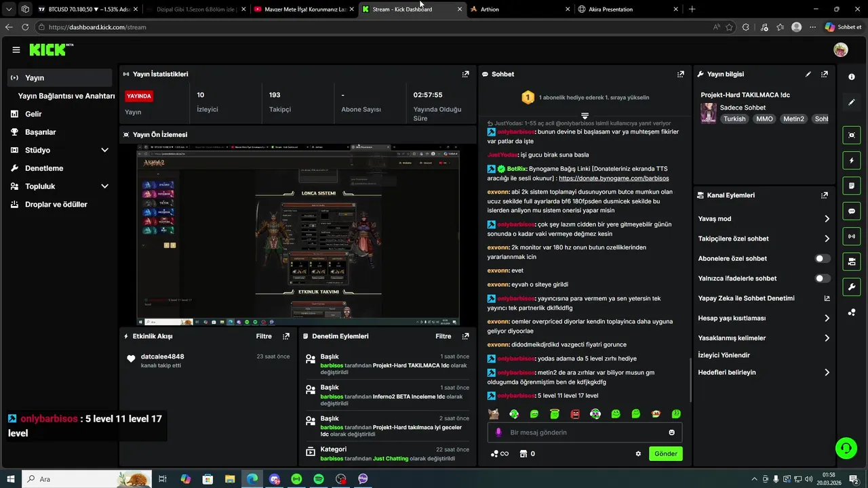Screen dimensions: 868x488
Task: Click the Turkish tag in stream info
Action: tap(734, 119)
